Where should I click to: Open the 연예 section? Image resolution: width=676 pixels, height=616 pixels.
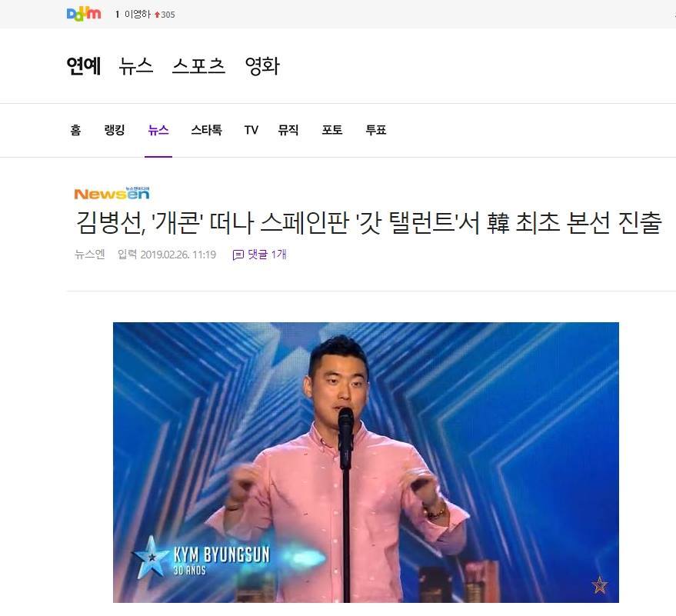click(84, 66)
